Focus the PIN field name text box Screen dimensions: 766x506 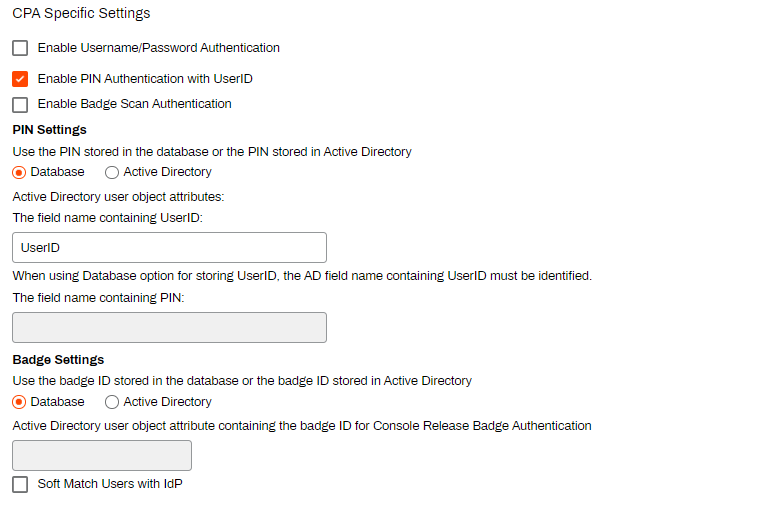coord(170,327)
